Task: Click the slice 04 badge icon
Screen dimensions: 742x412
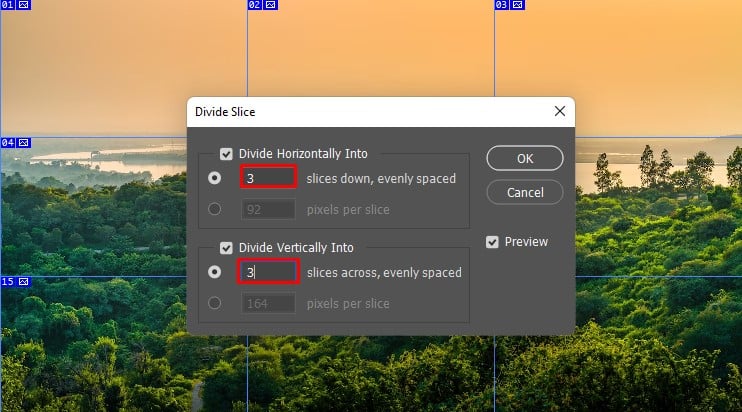Action: [x=24, y=143]
